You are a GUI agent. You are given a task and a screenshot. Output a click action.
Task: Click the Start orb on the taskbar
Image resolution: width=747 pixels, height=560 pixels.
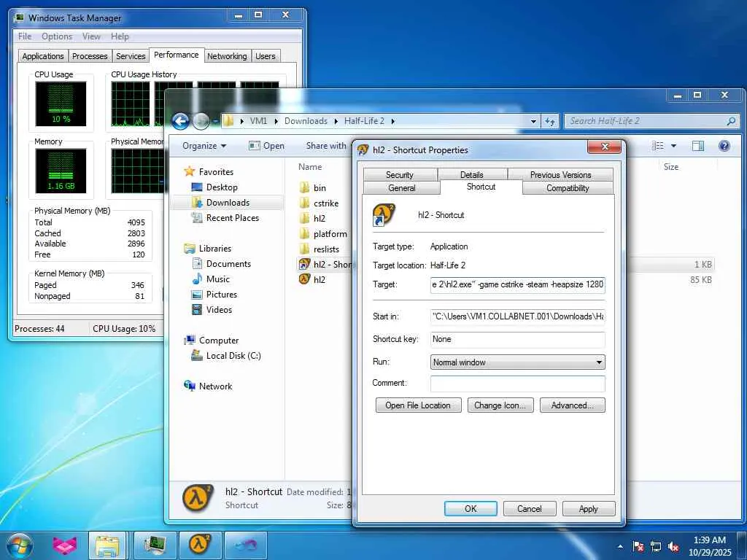[x=20, y=545]
